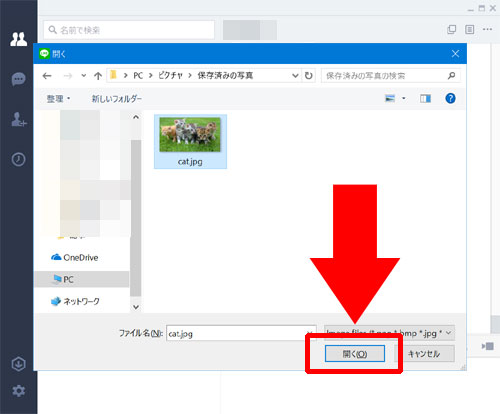Select PC in the navigation pane

pos(81,279)
